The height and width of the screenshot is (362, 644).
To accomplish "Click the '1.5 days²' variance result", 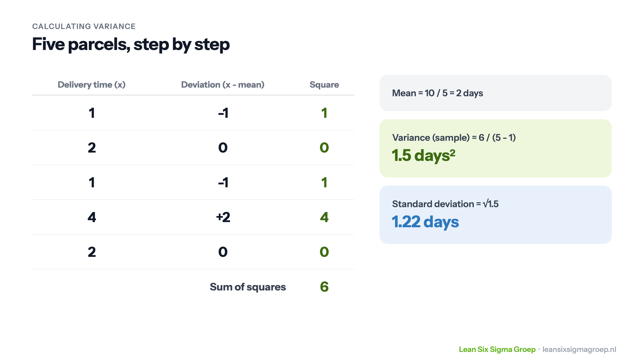I will click(x=423, y=156).
